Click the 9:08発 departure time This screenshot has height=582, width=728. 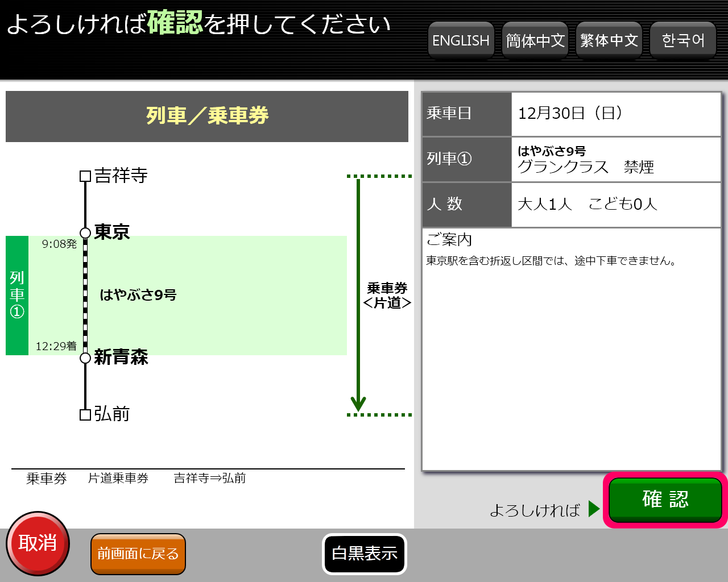(59, 244)
